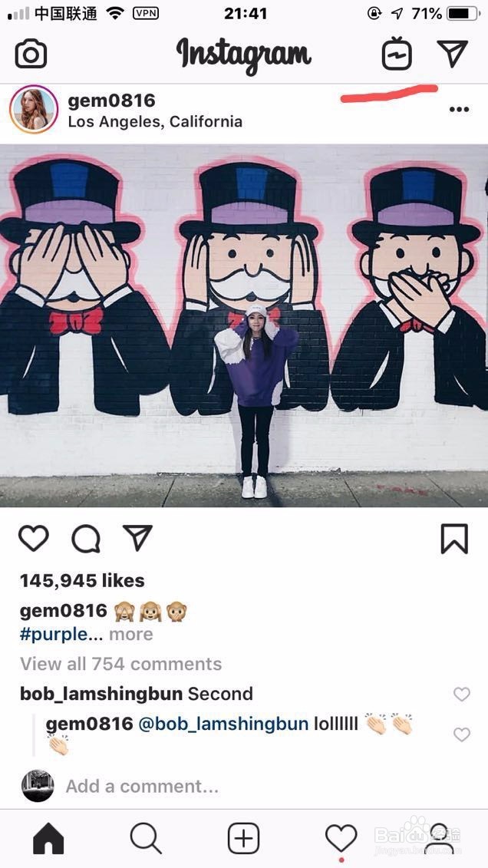The image size is (488, 868).
Task: Open gem0816 profile from post header username
Action: (111, 101)
